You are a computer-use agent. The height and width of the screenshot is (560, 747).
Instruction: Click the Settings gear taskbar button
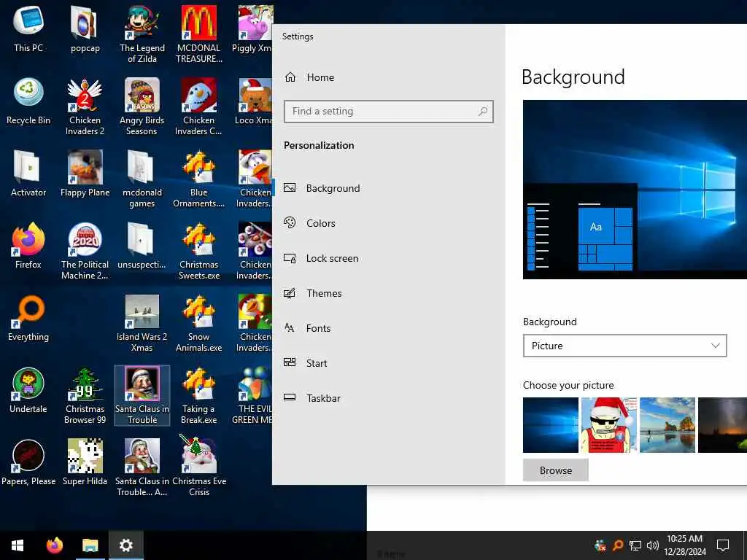click(125, 545)
